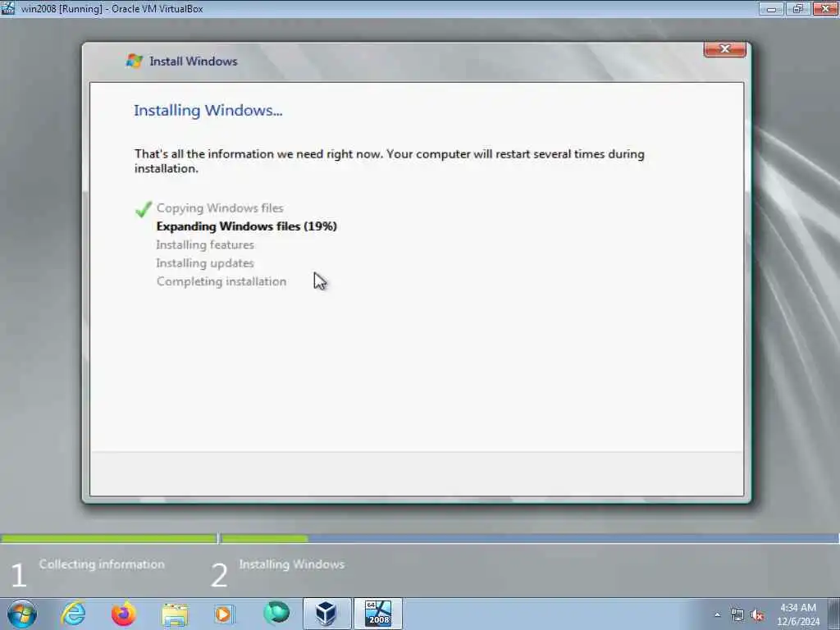Open Firefox from the taskbar

(124, 614)
